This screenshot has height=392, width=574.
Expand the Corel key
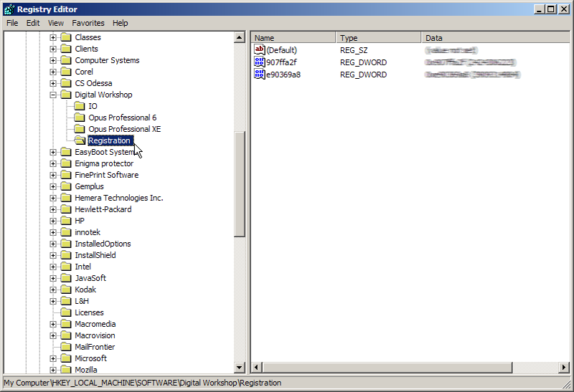(x=53, y=72)
